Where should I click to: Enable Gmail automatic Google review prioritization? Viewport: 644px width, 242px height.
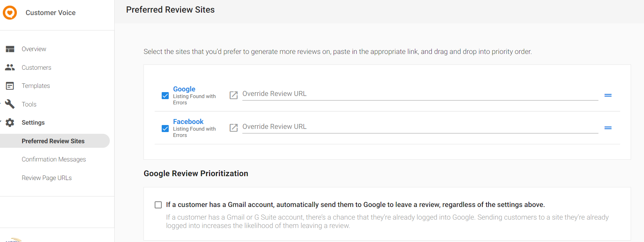158,205
